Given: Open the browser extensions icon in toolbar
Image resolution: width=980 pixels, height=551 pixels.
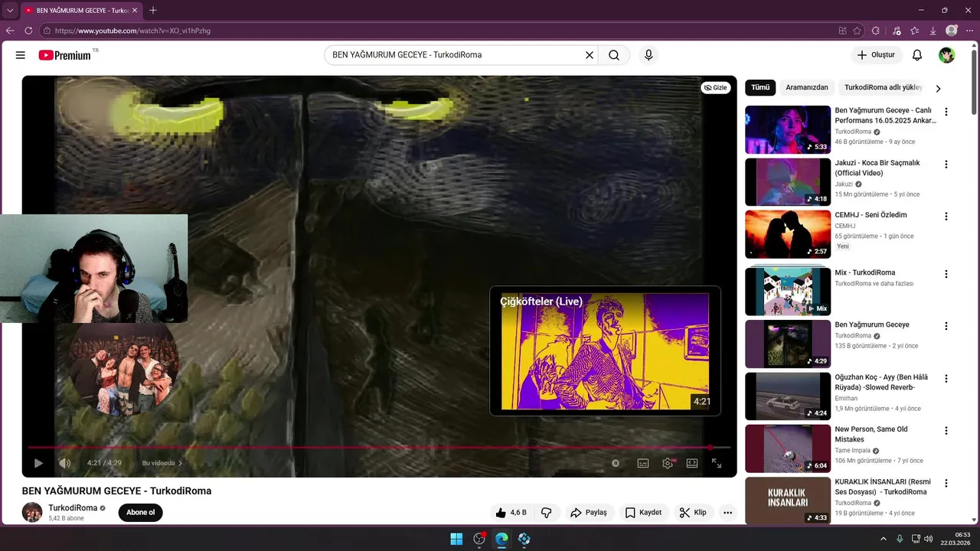Looking at the screenshot, I should pyautogui.click(x=876, y=31).
